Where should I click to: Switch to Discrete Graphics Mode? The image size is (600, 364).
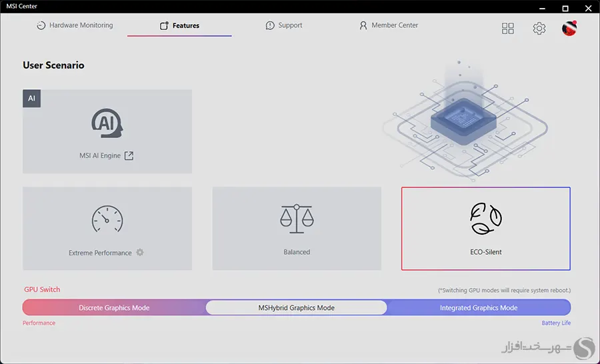click(x=114, y=308)
